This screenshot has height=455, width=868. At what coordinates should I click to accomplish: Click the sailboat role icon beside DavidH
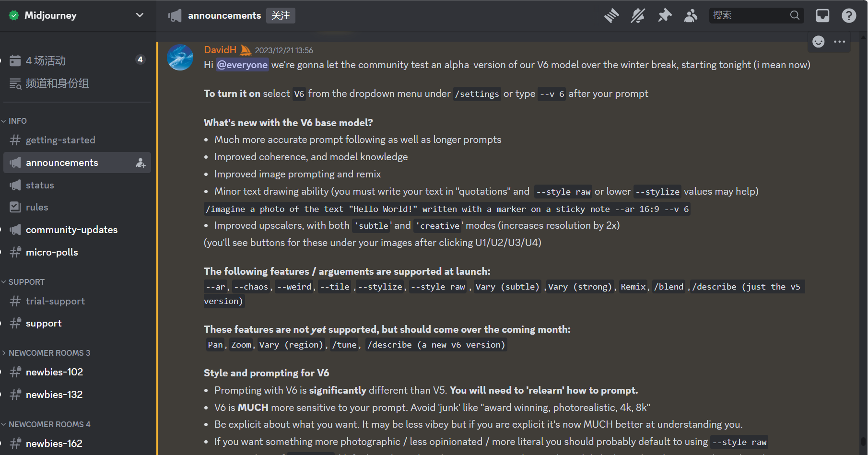point(246,50)
